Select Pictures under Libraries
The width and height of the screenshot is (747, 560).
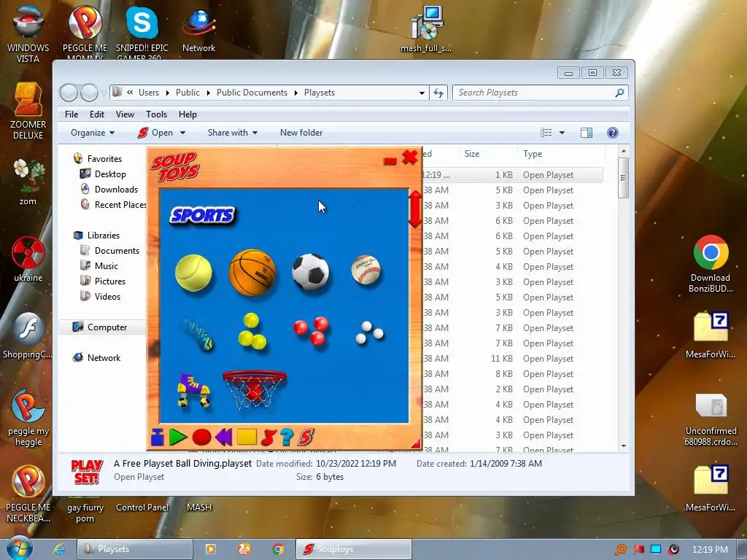(x=109, y=281)
